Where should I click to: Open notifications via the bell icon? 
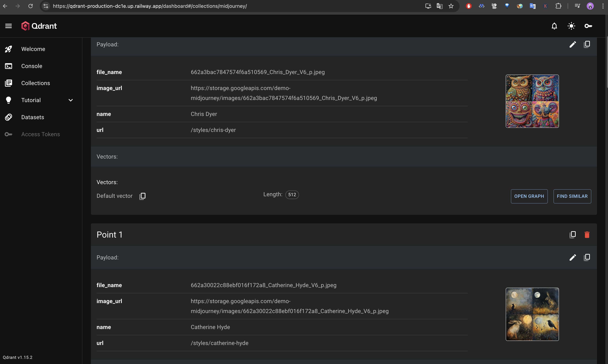click(x=554, y=26)
